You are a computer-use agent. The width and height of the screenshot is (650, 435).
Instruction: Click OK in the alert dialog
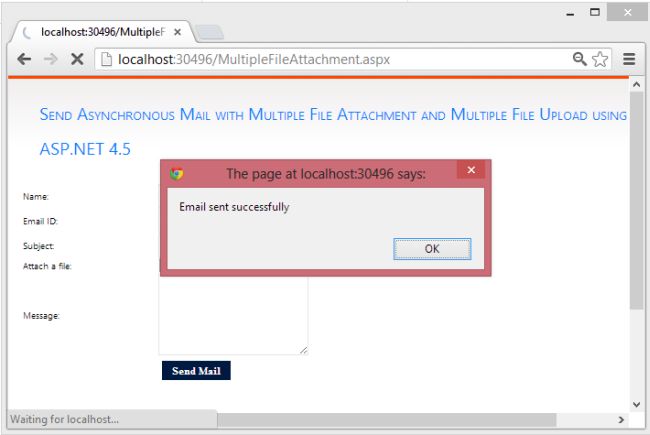(432, 249)
